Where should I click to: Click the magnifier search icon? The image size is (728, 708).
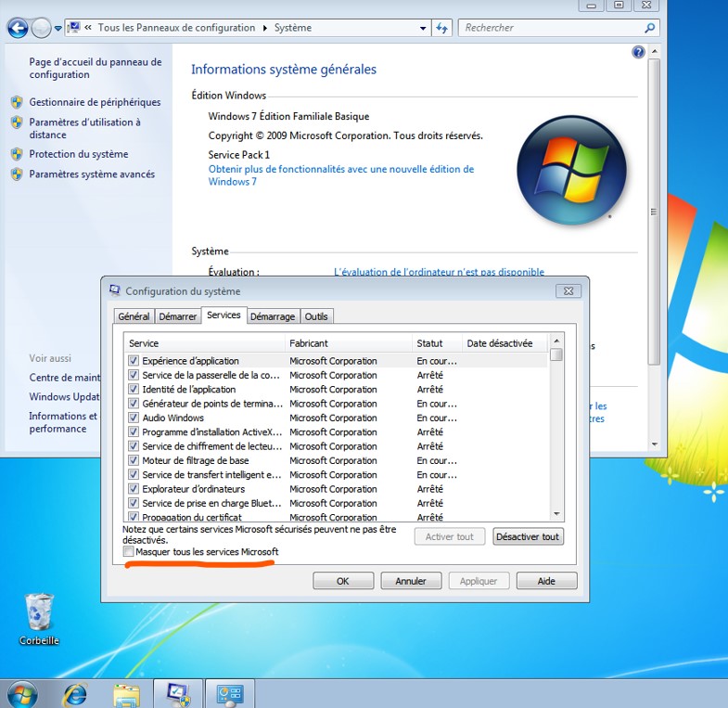tap(650, 28)
